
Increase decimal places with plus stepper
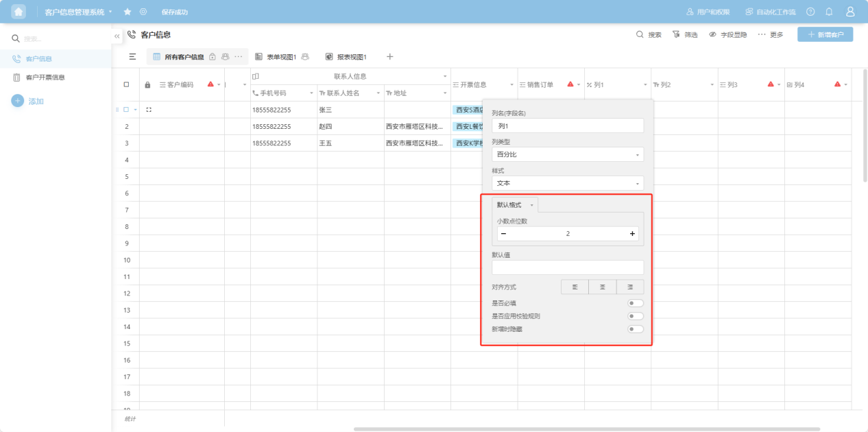pos(632,234)
